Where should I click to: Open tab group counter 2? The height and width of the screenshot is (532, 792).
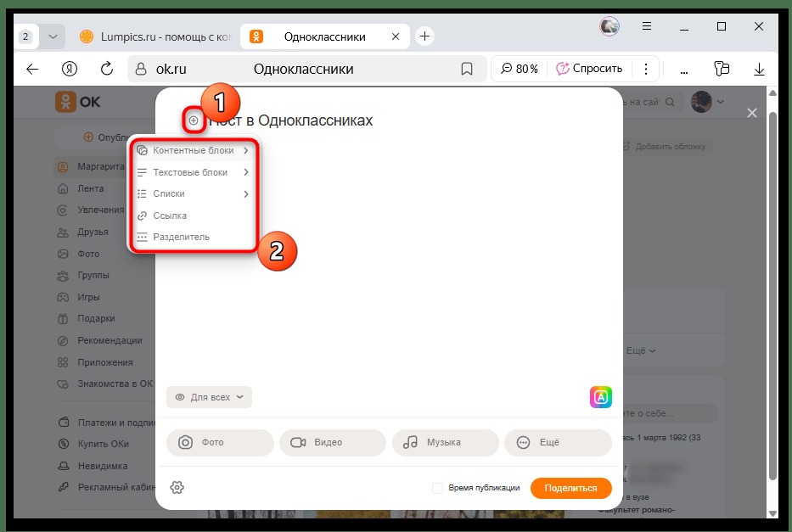tap(25, 36)
